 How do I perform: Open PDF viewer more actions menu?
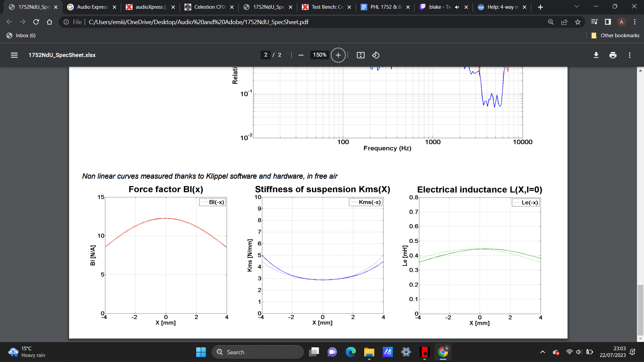coord(630,55)
